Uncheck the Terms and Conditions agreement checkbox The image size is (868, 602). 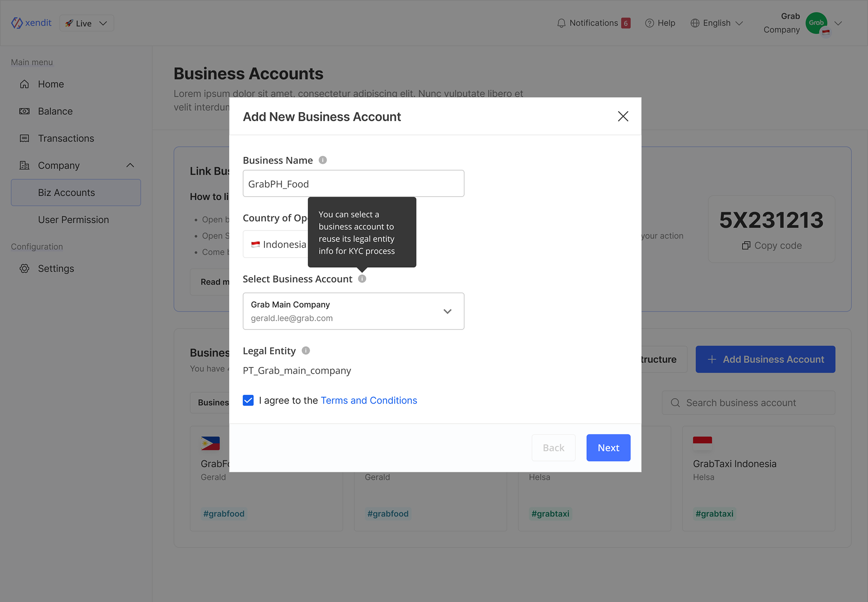[248, 400]
